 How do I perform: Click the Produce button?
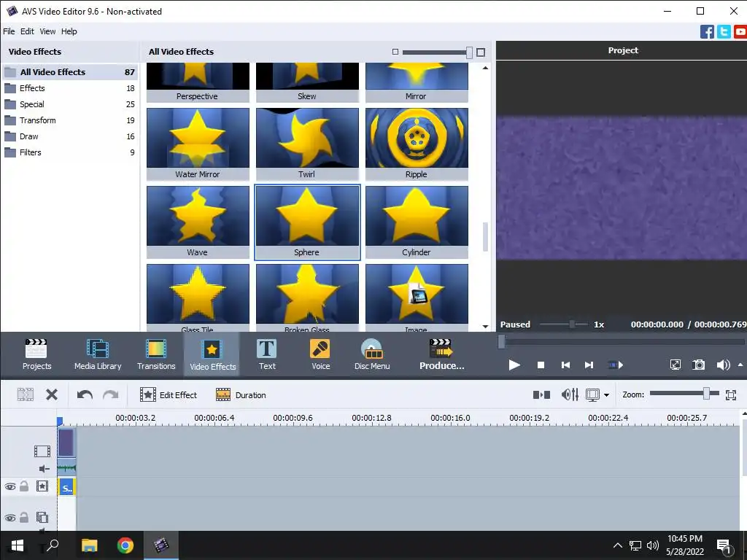(441, 354)
